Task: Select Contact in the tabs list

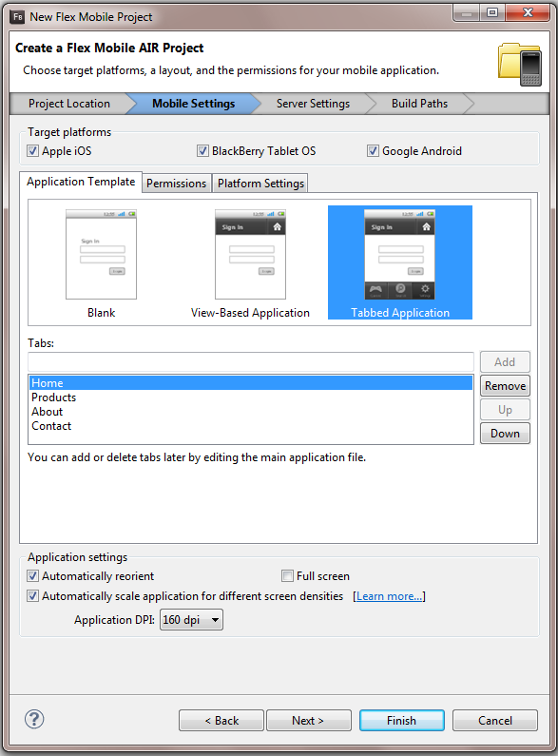Action: [x=251, y=426]
